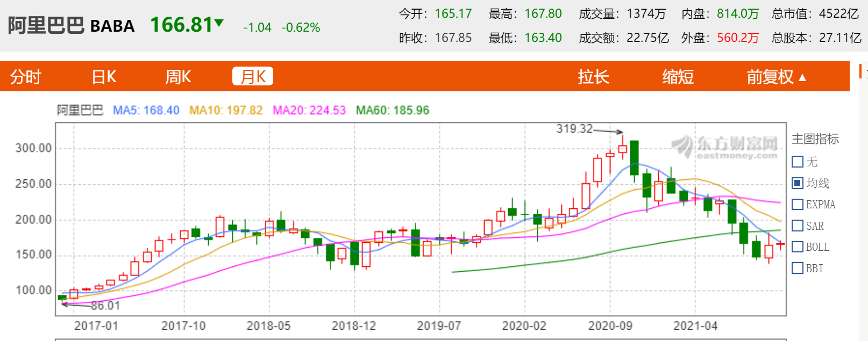
Task: Click the 100.00 price axis label
Action: 33,291
